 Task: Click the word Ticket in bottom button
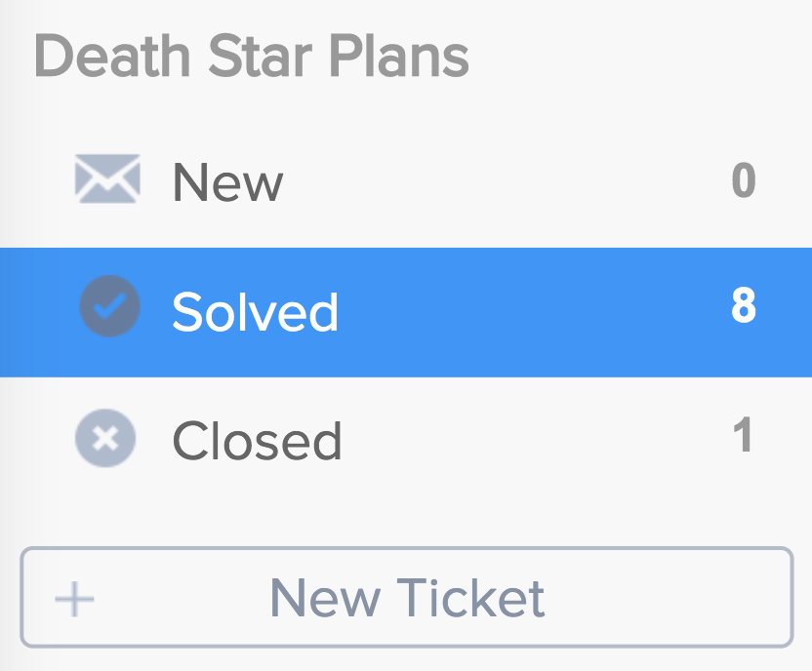(x=470, y=598)
